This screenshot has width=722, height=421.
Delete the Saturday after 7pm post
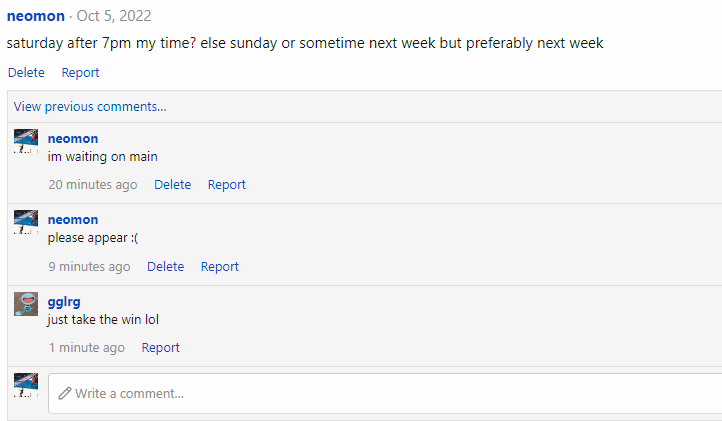(26, 73)
